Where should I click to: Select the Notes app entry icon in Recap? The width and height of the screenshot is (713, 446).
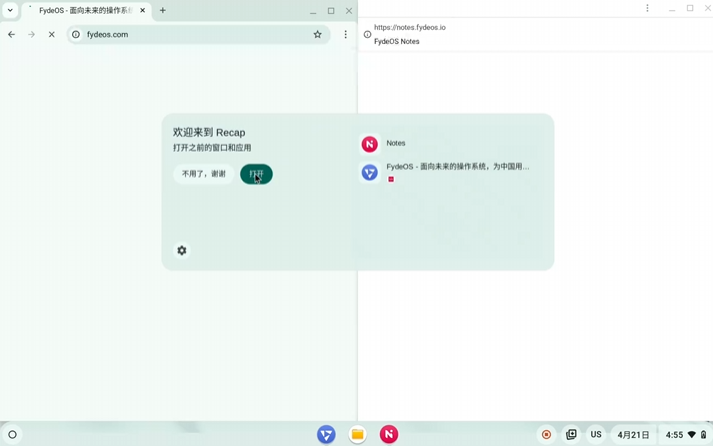point(370,144)
